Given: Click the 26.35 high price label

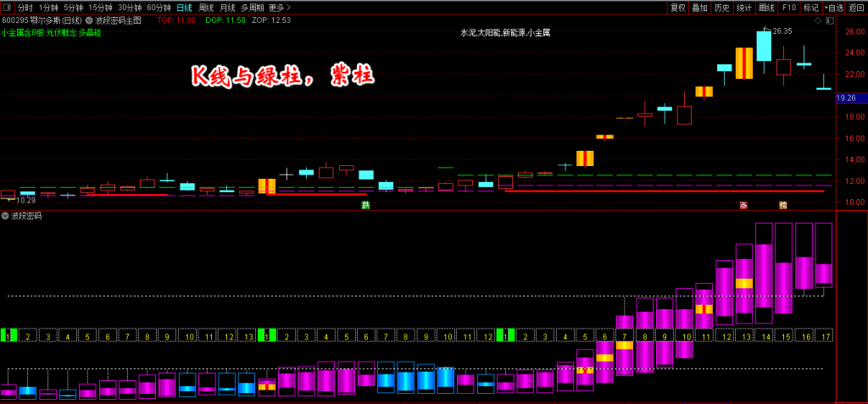Looking at the screenshot, I should click(x=782, y=31).
